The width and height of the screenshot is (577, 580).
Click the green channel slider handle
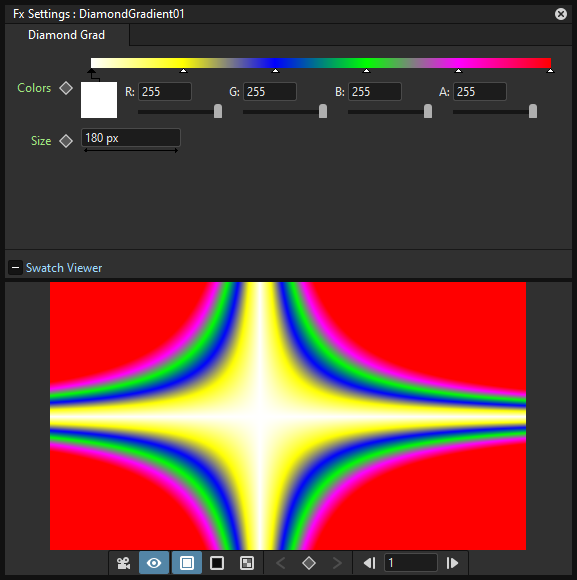(323, 111)
